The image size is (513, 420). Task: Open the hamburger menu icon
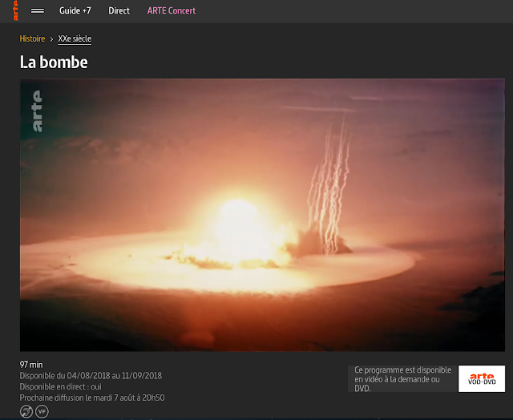point(38,10)
